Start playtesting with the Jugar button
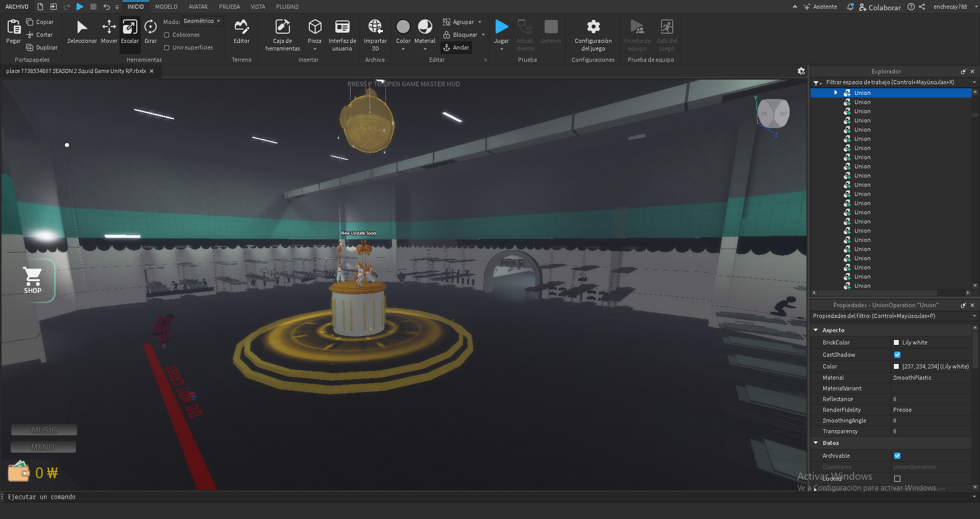The image size is (980, 519). (x=501, y=28)
